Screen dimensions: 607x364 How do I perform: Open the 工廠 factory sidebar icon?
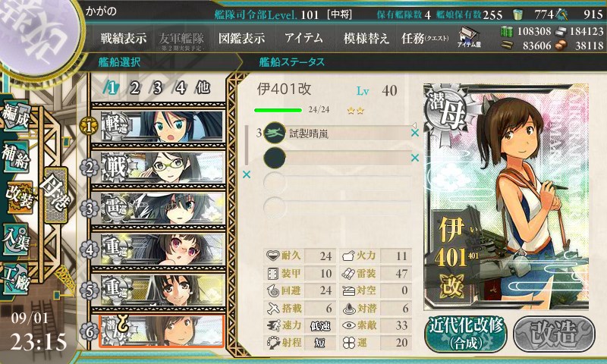pos(16,279)
